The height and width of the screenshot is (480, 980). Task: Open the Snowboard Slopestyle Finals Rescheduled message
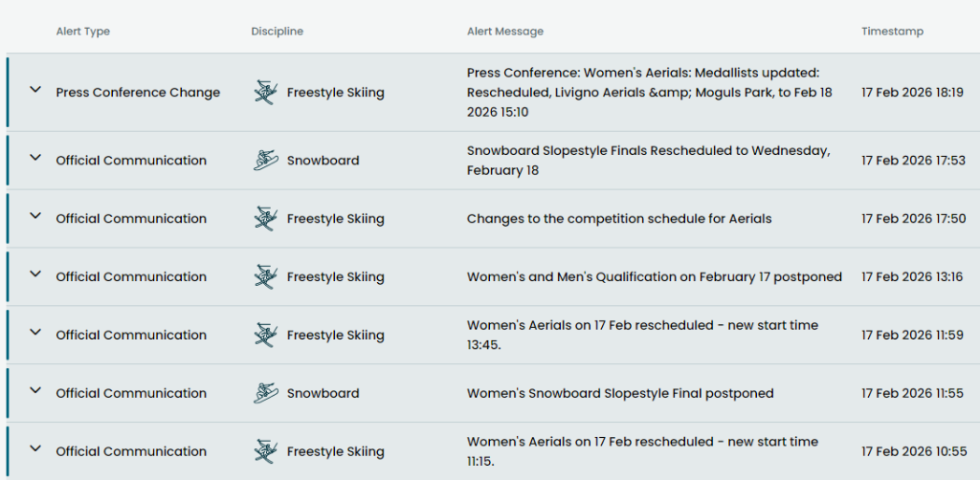648,160
